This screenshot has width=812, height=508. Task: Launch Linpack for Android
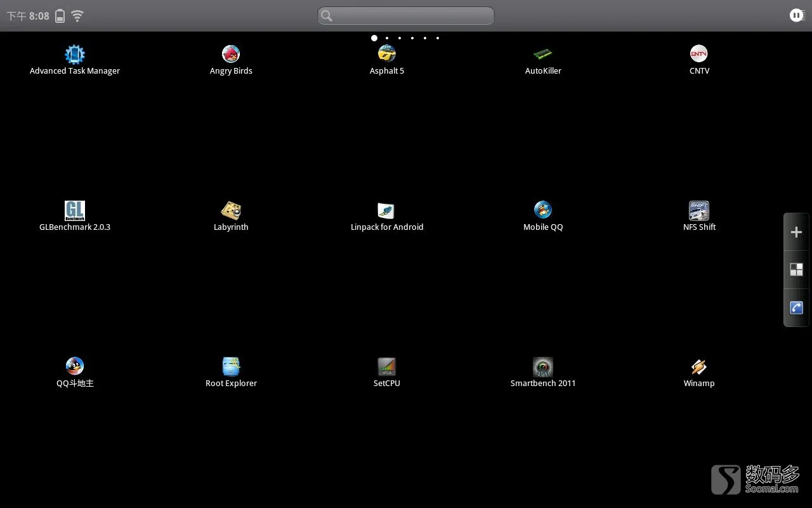pyautogui.click(x=387, y=217)
